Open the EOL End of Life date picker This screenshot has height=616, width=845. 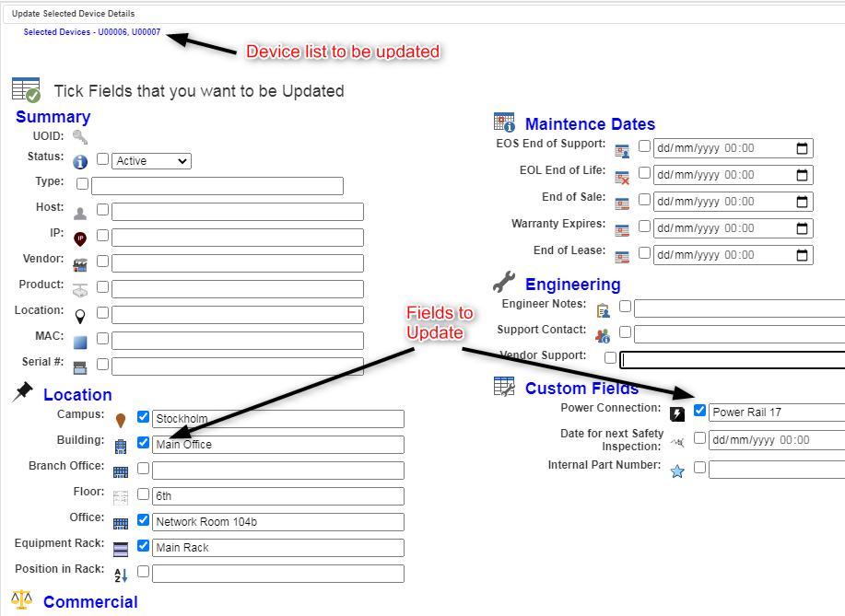coord(802,174)
